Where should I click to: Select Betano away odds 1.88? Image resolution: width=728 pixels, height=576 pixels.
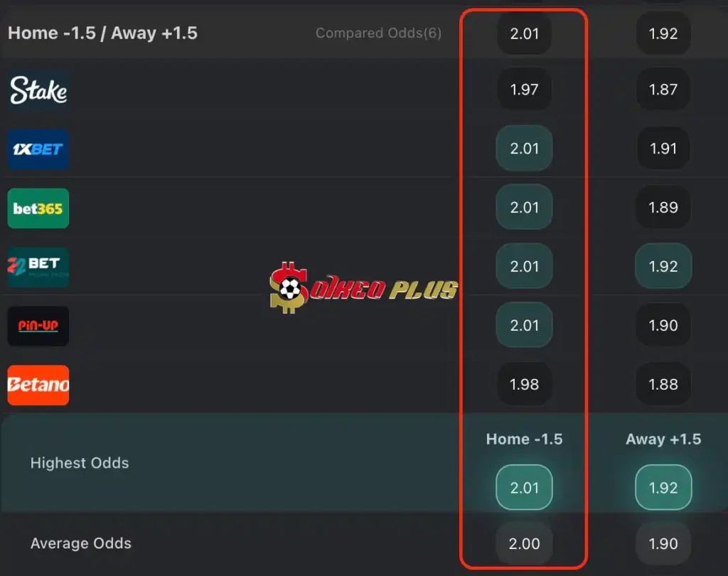(x=663, y=384)
